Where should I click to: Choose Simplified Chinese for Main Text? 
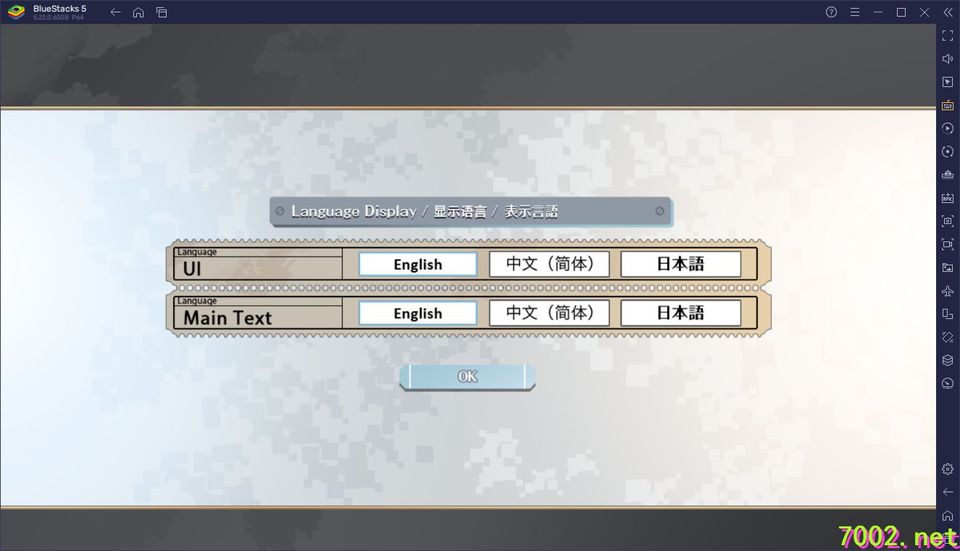click(x=549, y=313)
